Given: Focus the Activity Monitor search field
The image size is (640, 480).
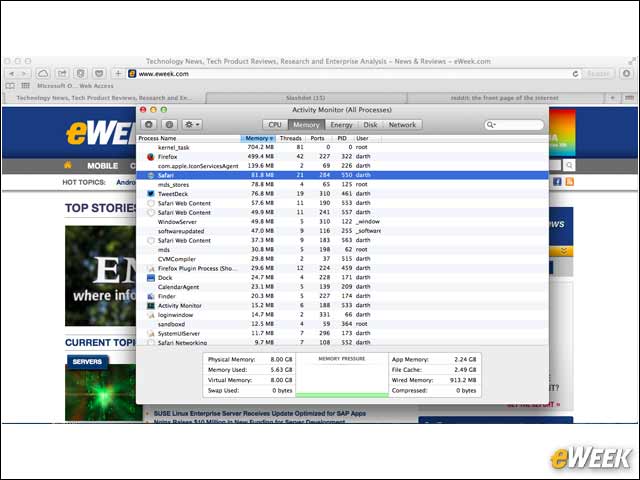Looking at the screenshot, I should 514,124.
